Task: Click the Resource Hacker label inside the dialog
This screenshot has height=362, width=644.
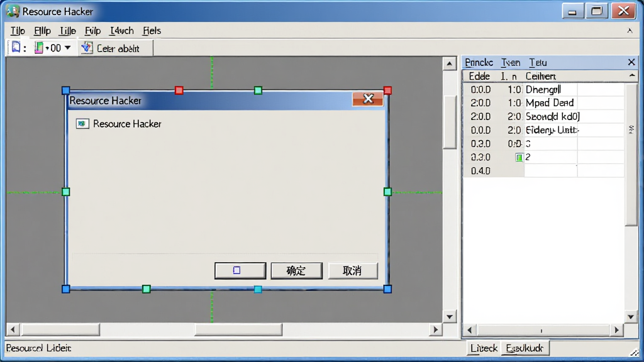Action: (127, 124)
